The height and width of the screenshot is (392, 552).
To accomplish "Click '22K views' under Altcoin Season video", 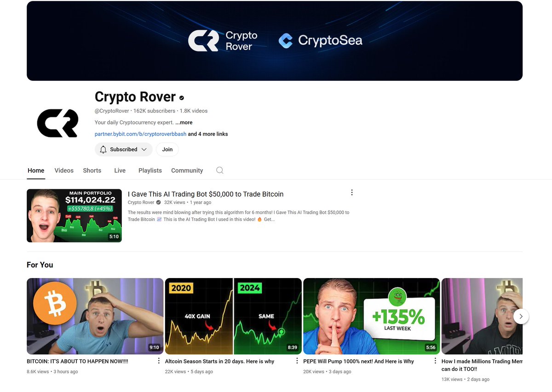I will coord(176,371).
